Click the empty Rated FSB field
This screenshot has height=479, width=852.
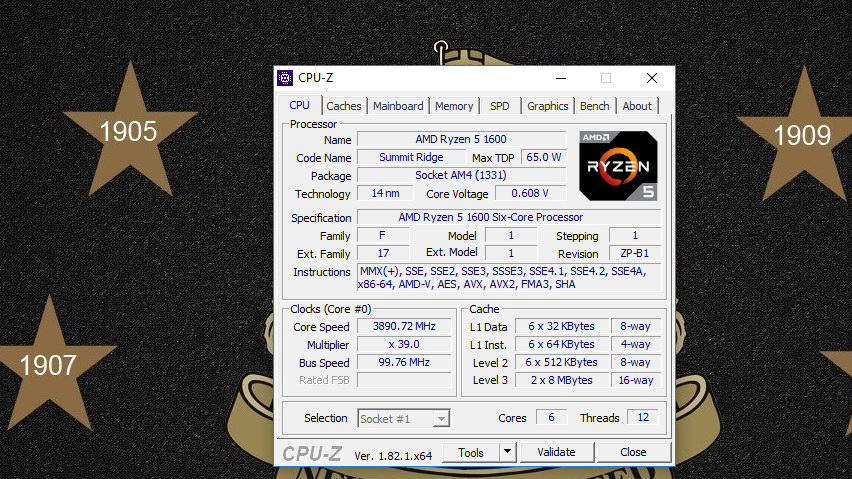tap(404, 380)
